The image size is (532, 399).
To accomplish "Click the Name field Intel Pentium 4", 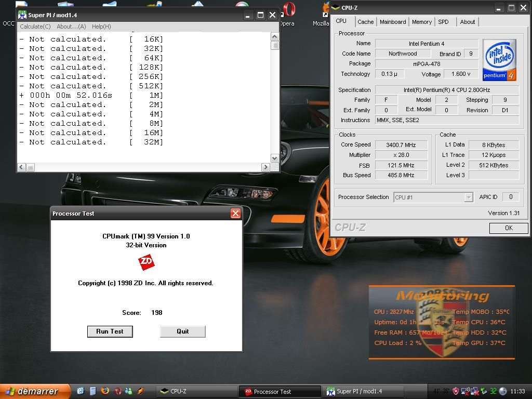I will [427, 44].
